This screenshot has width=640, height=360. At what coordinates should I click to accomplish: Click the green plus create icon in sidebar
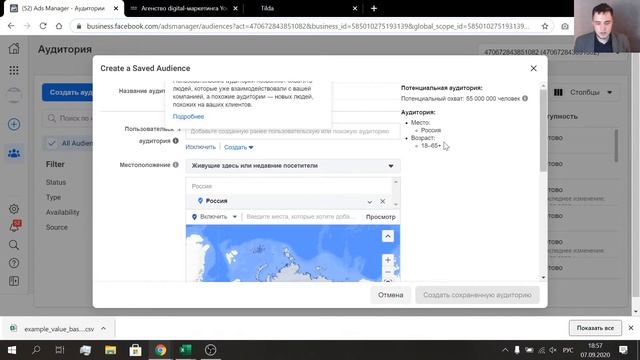[x=14, y=124]
